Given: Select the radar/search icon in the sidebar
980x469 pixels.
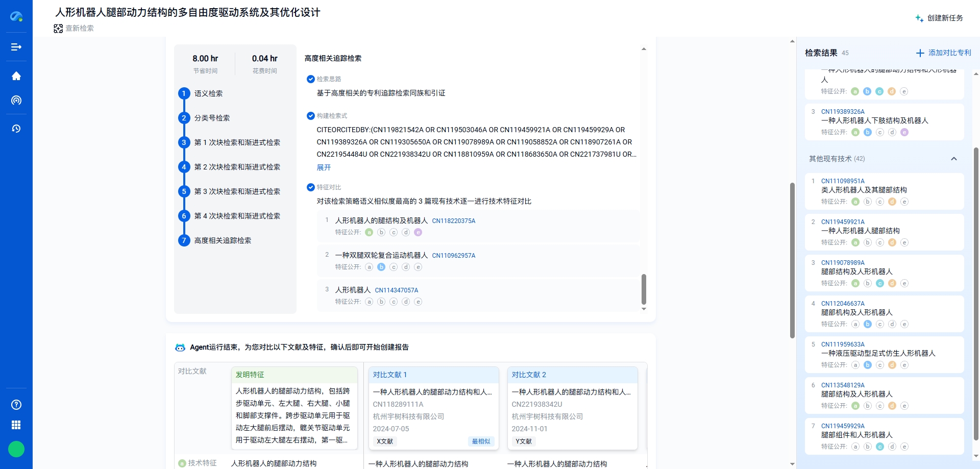Looking at the screenshot, I should click(16, 101).
